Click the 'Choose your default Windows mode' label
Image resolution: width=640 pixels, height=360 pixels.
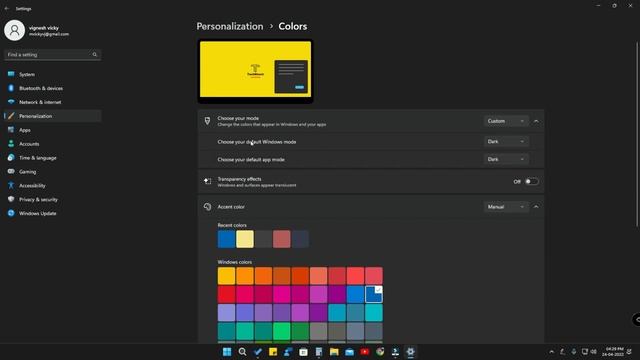click(257, 142)
